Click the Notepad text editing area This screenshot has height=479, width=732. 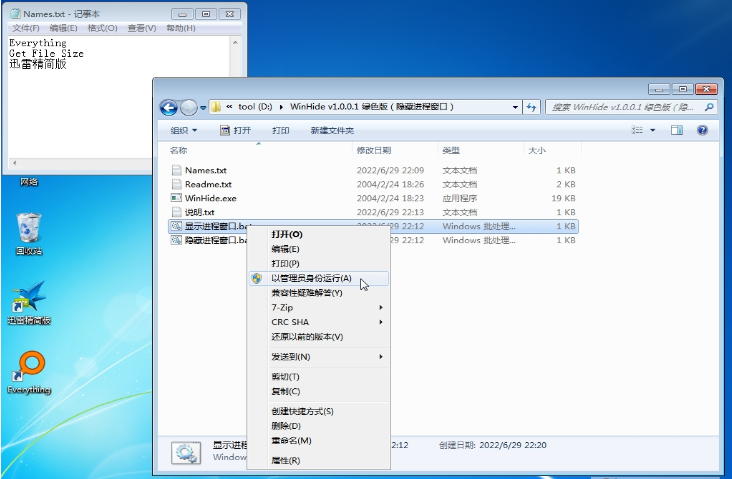119,97
